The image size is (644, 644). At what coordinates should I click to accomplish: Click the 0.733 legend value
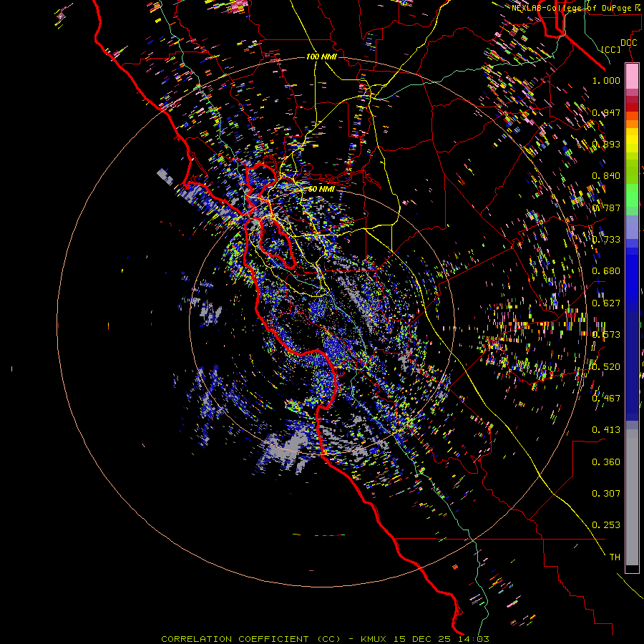(606, 240)
